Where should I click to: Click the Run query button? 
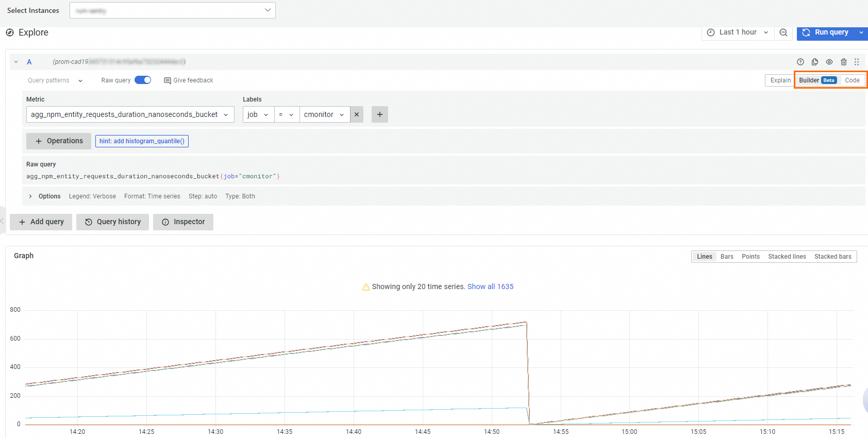point(826,32)
